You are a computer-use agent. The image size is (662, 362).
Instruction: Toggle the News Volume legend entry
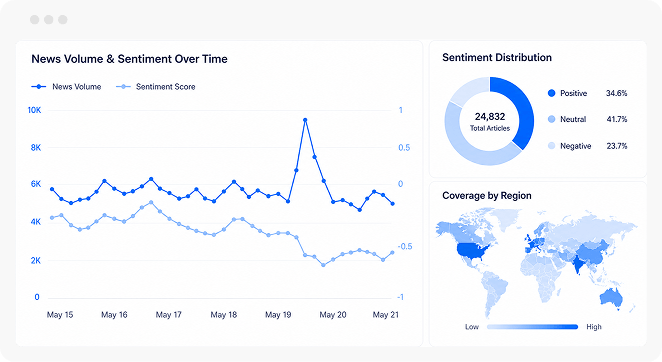pos(66,87)
